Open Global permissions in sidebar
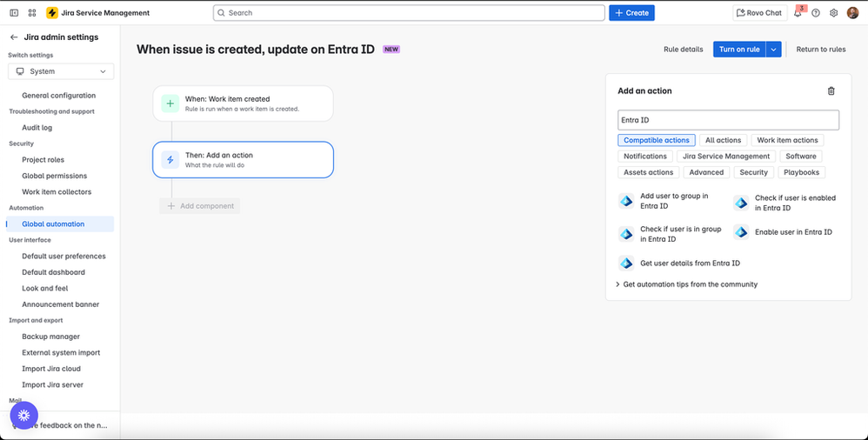The height and width of the screenshot is (440, 868). point(54,176)
